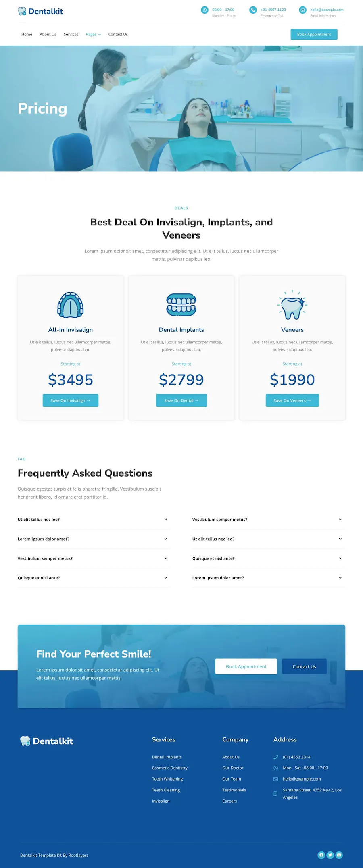
Task: Expand 'Vestibulum semper metus?' in right FAQ column
Action: click(x=267, y=520)
